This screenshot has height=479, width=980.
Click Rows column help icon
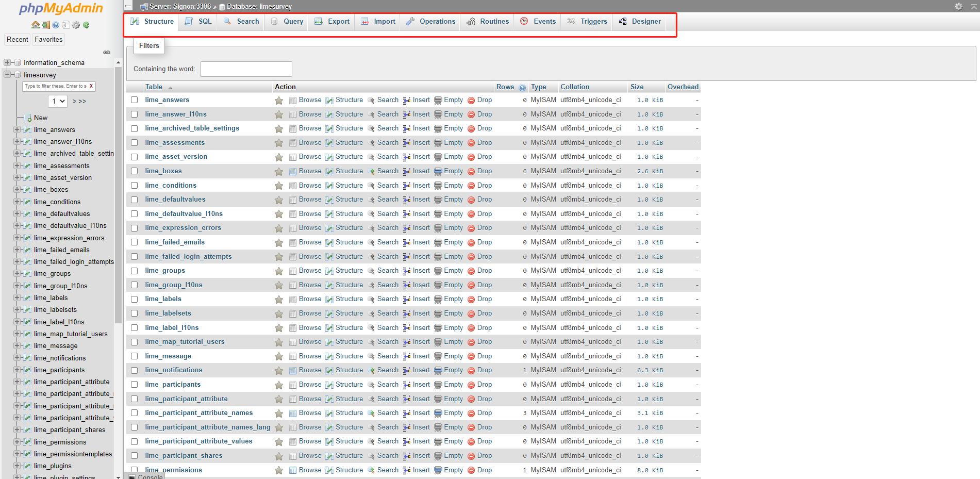pos(522,88)
